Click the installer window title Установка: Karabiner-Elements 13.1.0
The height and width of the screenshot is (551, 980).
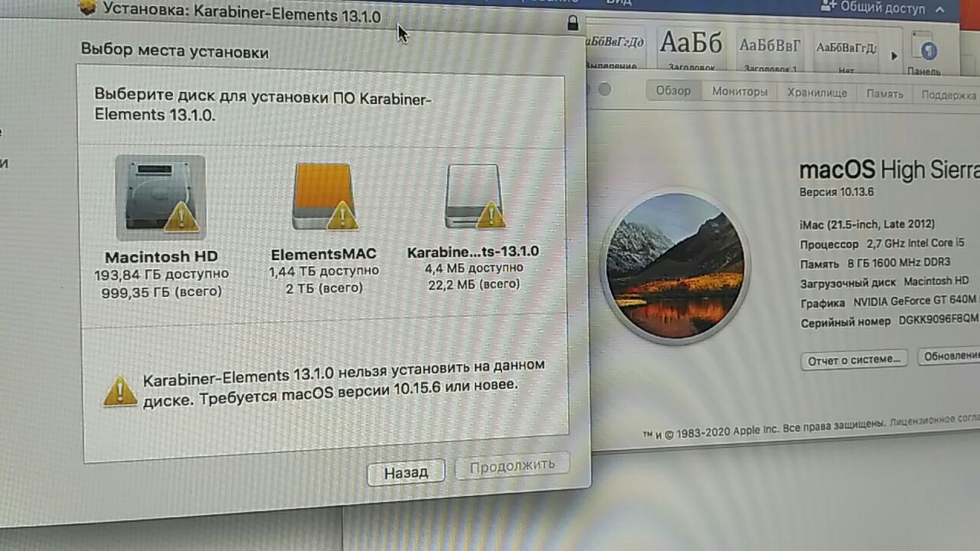(242, 12)
